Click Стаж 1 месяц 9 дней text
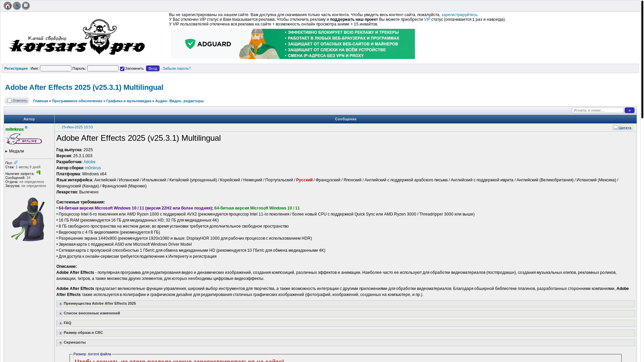644x362 pixels. click(x=23, y=167)
